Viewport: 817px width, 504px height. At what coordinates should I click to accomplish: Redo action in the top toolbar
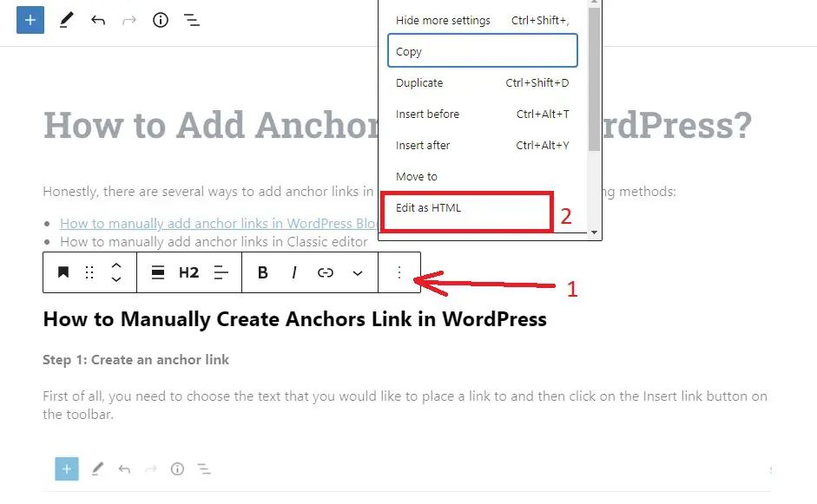pyautogui.click(x=129, y=20)
